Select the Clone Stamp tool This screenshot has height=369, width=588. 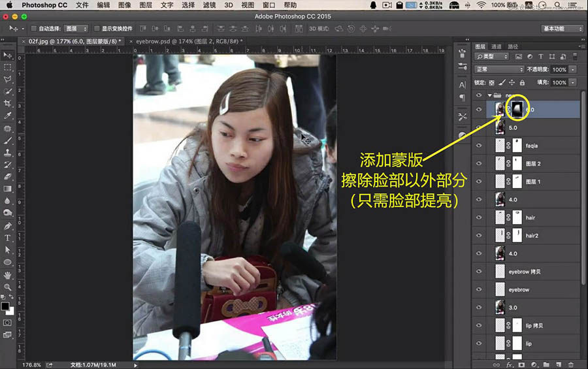[7, 153]
